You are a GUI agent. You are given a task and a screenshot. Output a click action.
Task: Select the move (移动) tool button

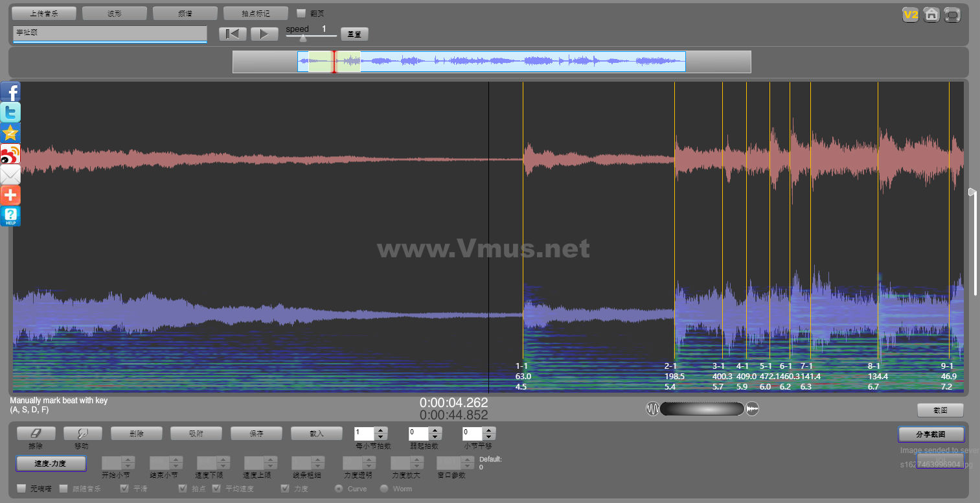pyautogui.click(x=82, y=434)
